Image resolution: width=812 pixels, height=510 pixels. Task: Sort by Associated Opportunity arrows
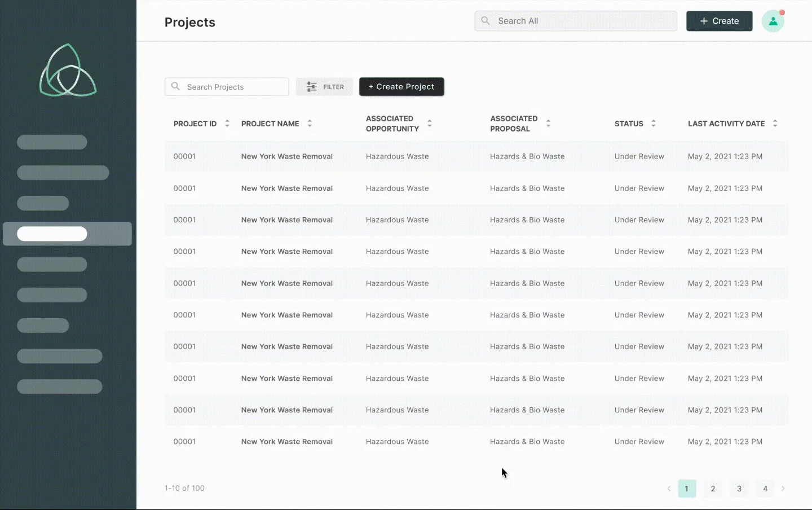point(430,123)
